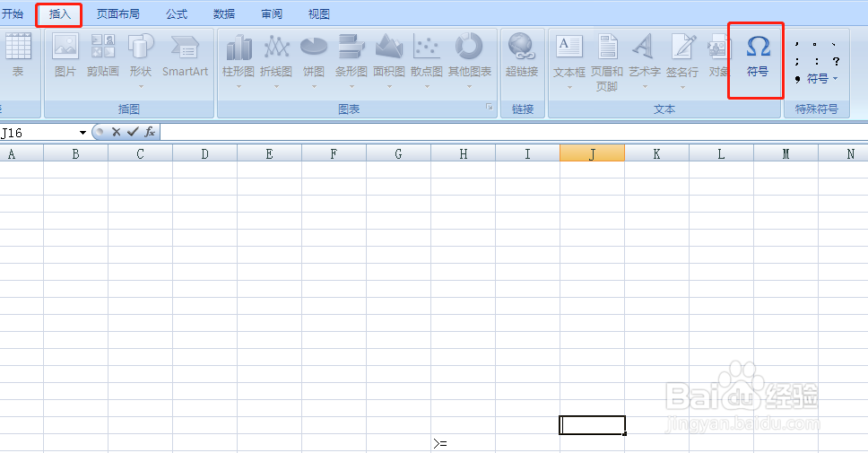
Task: Switch to the View (视图) tab
Action: tap(319, 13)
